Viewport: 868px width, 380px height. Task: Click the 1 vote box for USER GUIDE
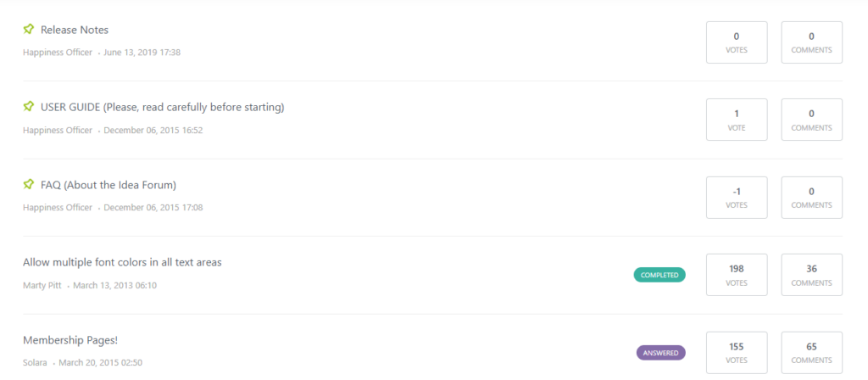coord(737,120)
